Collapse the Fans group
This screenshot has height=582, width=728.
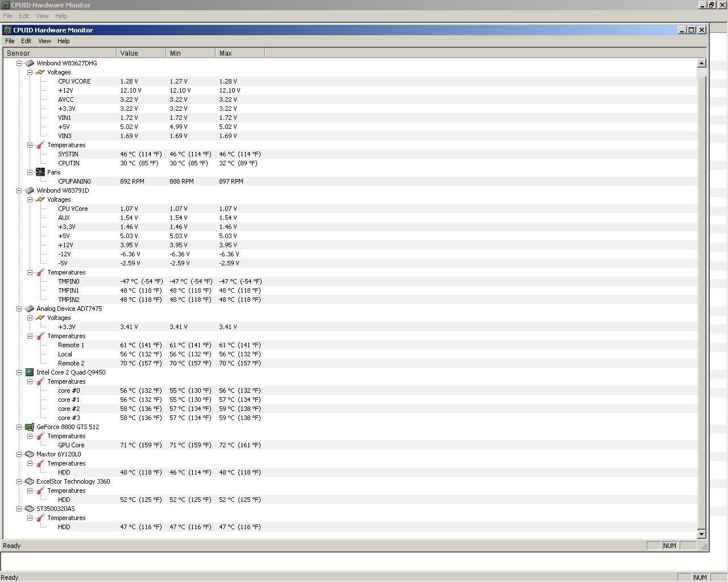[30, 172]
